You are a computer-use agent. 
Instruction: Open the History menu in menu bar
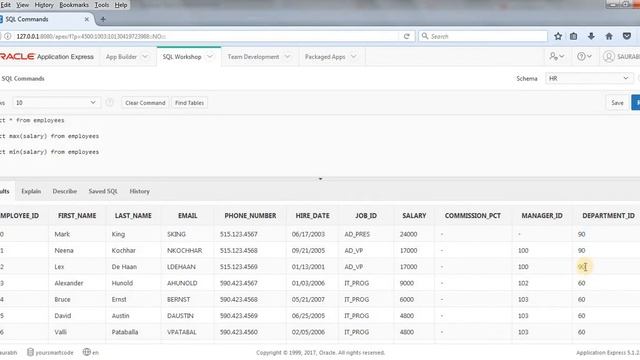(x=44, y=5)
